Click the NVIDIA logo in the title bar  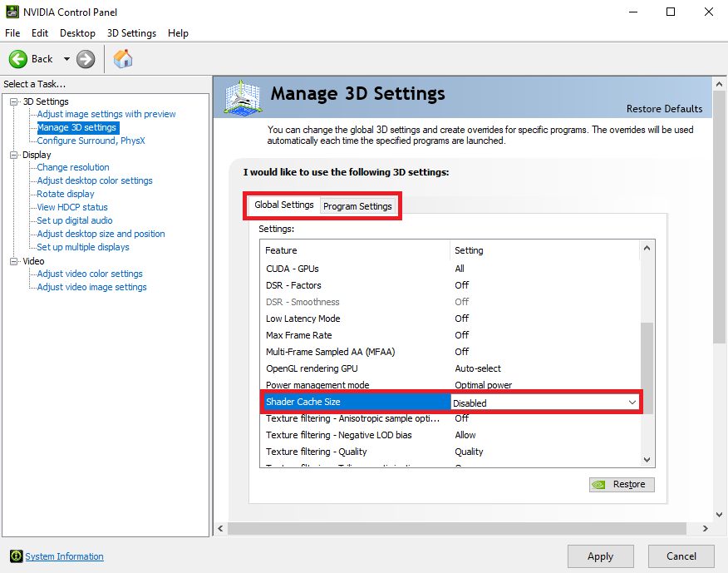tap(12, 11)
